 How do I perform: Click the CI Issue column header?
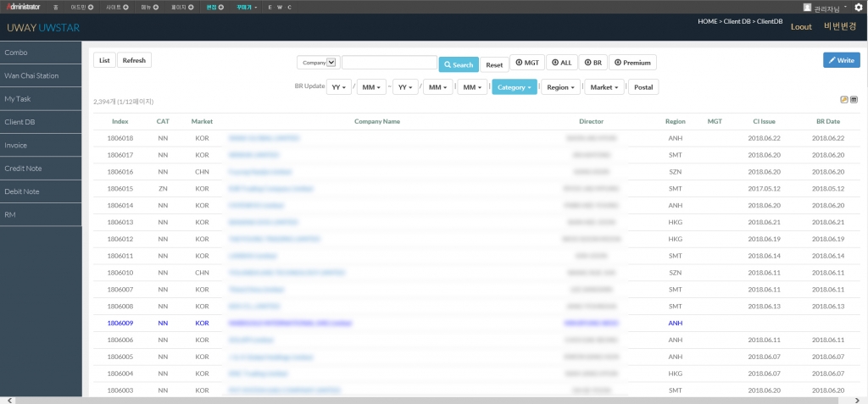(x=764, y=121)
